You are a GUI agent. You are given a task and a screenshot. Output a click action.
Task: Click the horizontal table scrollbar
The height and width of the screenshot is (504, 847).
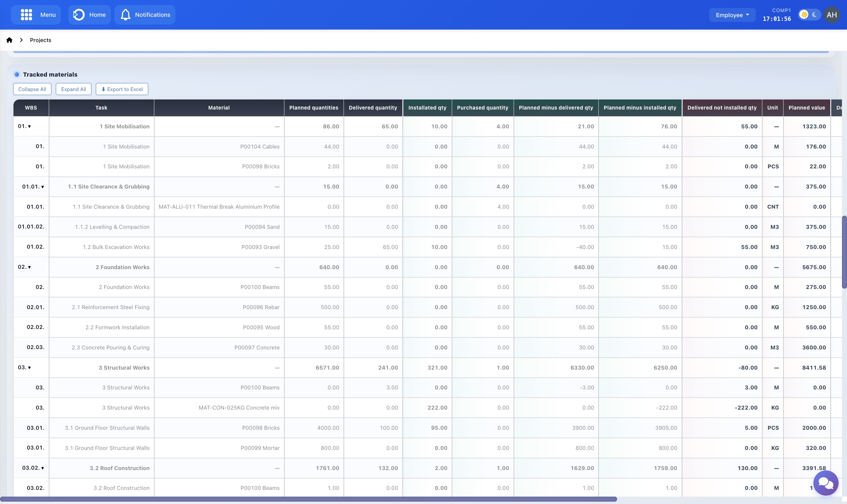(308, 499)
